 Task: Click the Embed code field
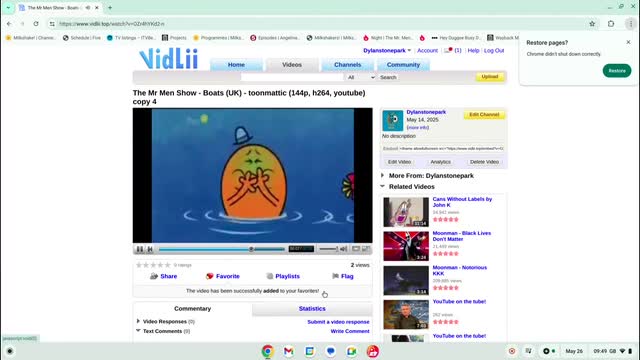tap(451, 149)
